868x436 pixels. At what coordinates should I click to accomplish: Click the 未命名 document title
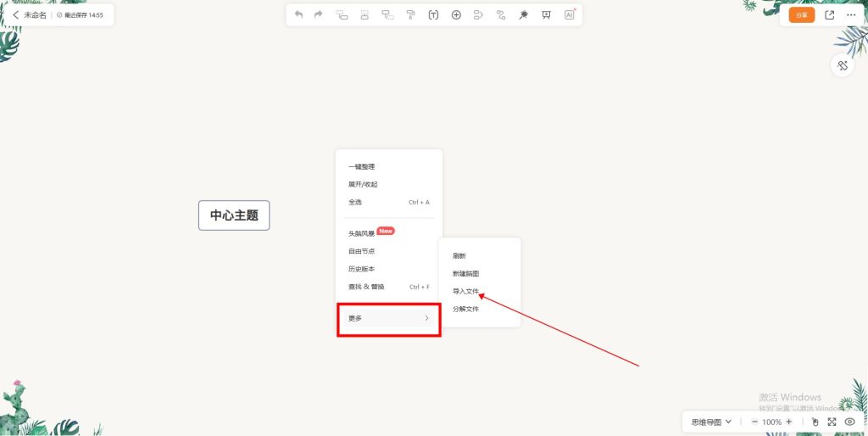coord(35,15)
